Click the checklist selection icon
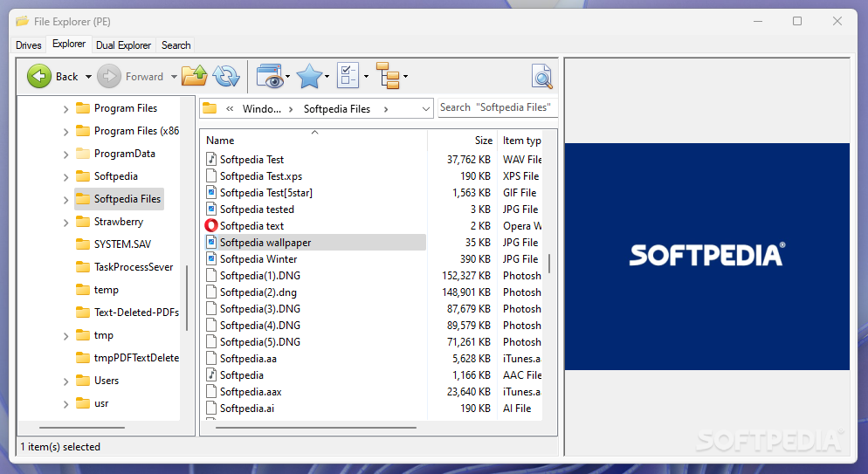 click(x=348, y=76)
